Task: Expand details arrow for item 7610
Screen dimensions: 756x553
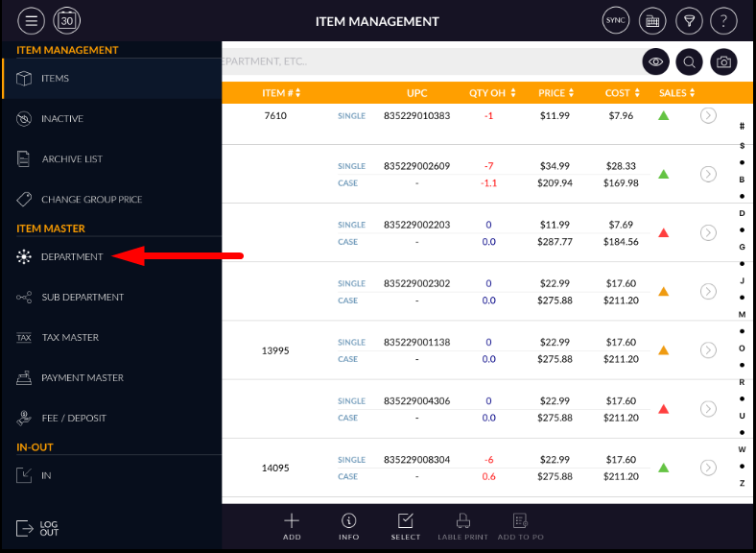Action: (x=708, y=116)
